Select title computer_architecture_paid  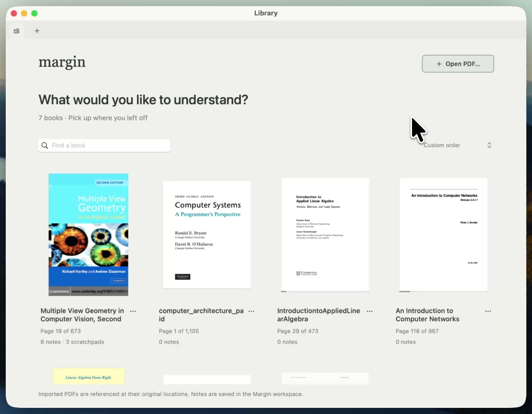201,315
